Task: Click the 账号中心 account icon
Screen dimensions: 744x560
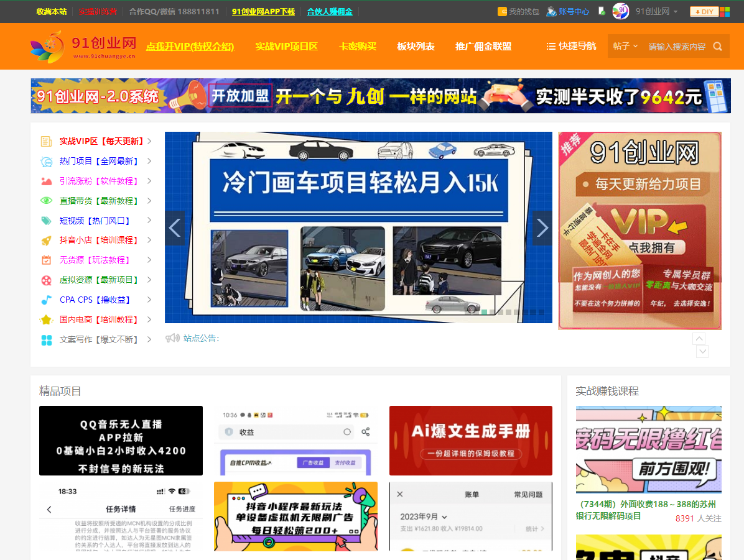Action: (551, 11)
